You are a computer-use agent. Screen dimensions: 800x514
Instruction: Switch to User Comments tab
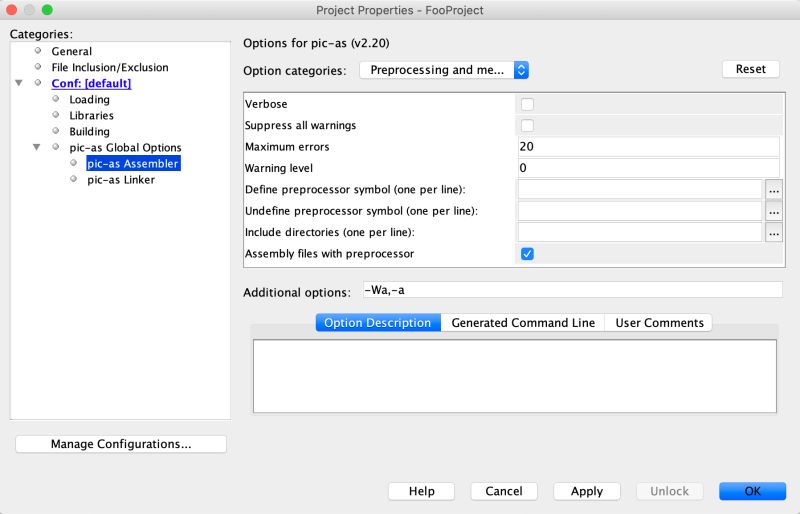pyautogui.click(x=659, y=323)
